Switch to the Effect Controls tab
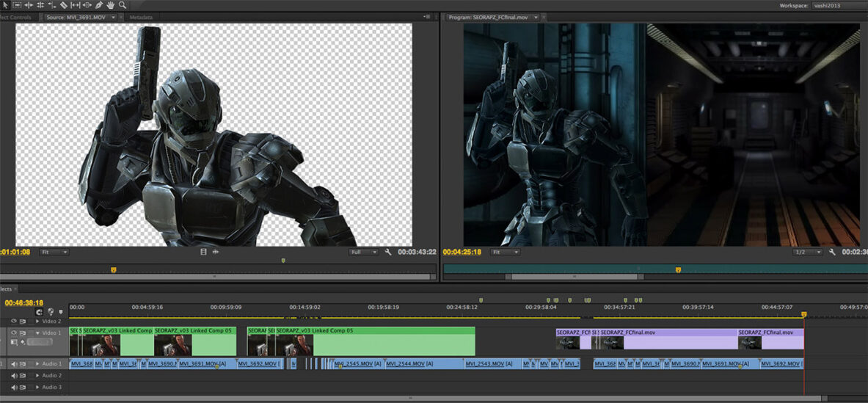This screenshot has height=403, width=868. (x=17, y=17)
